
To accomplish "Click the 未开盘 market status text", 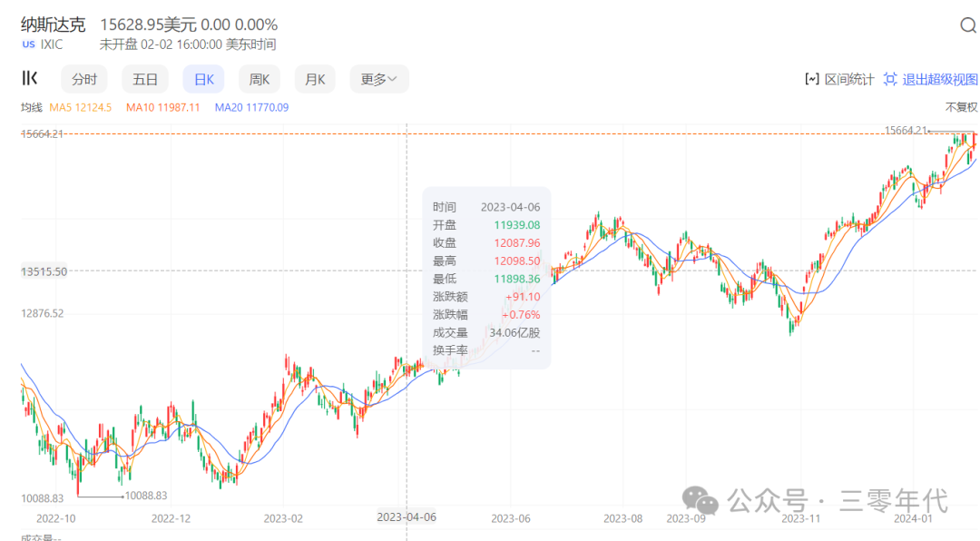I will (118, 44).
